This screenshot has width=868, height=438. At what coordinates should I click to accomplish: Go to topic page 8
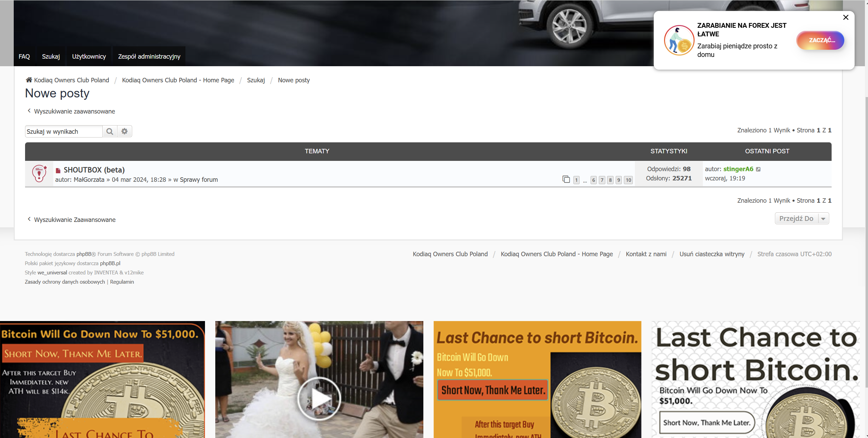[x=610, y=180]
